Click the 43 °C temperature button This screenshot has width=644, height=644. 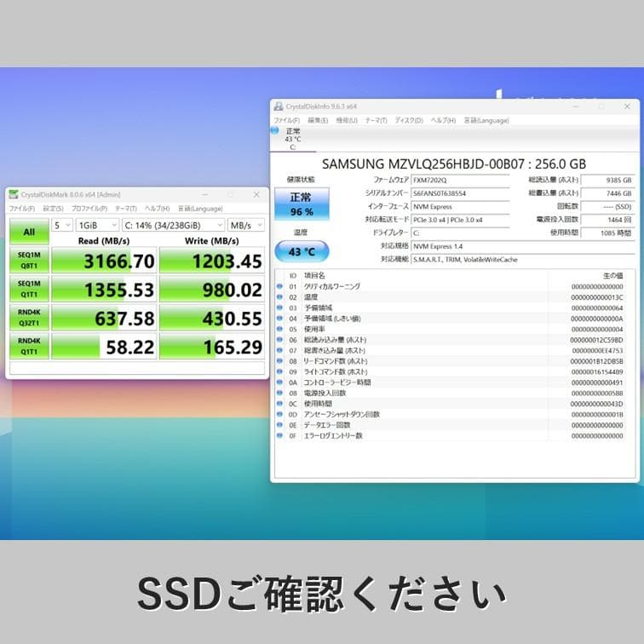[x=302, y=251]
